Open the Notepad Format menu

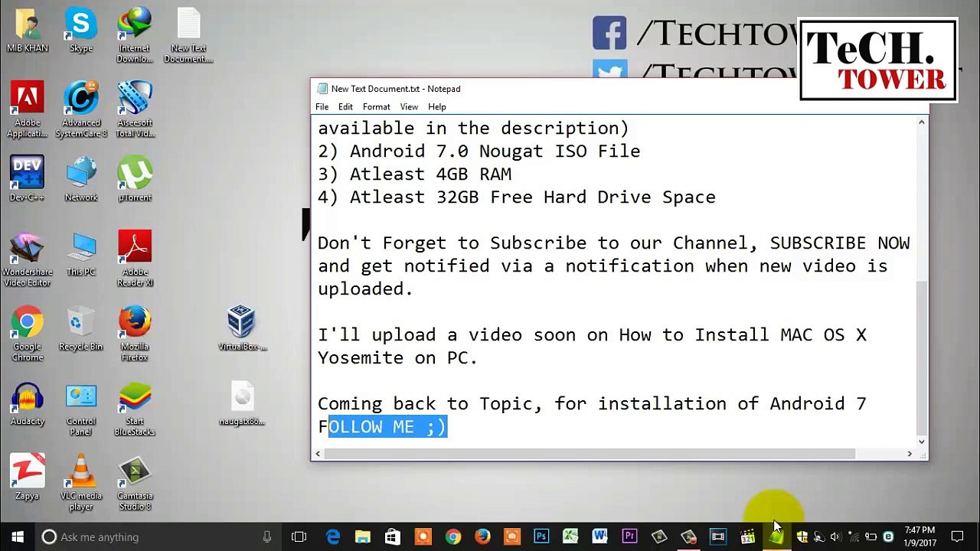pos(376,107)
